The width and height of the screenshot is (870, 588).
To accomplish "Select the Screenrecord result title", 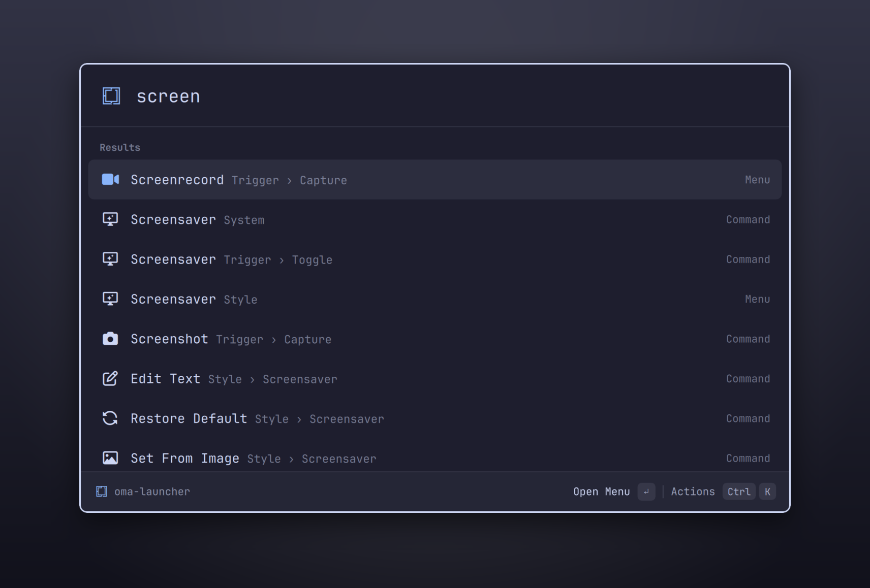I will click(177, 180).
